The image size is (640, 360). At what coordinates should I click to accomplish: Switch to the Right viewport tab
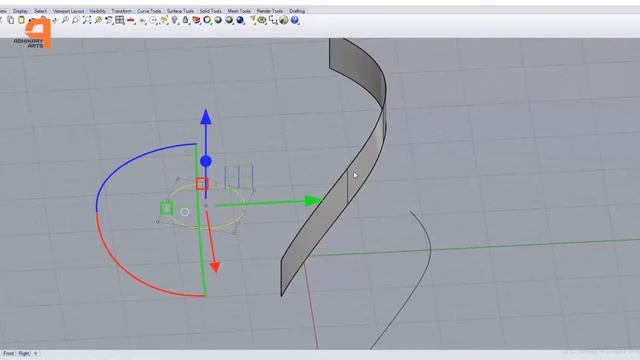point(24,353)
